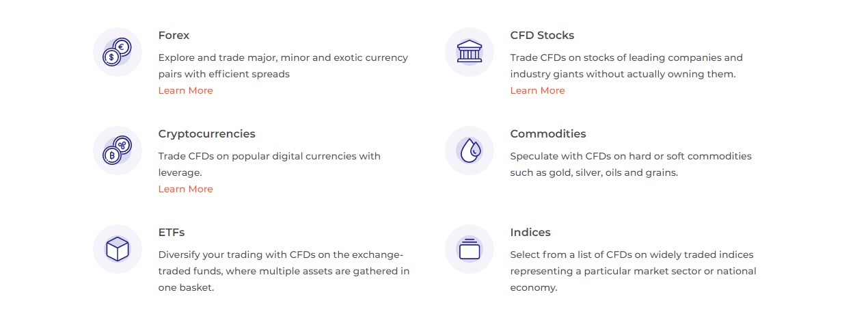Click the Indices heading
This screenshot has height=325, width=868.
[x=530, y=232]
